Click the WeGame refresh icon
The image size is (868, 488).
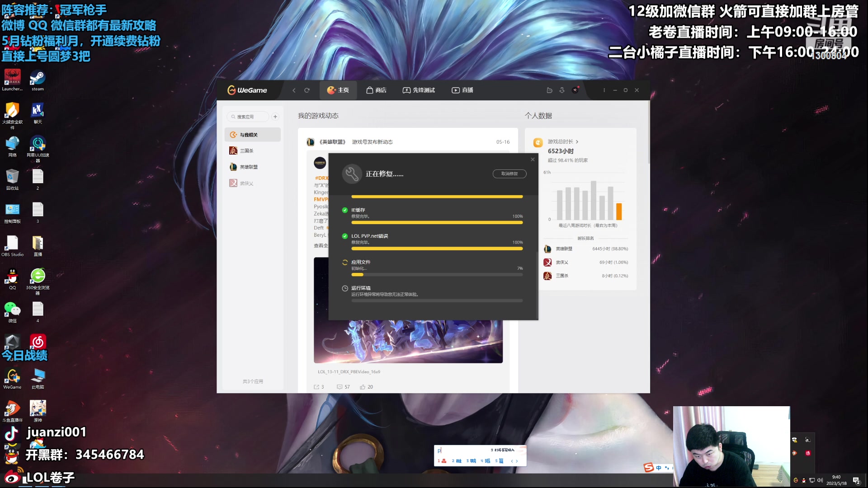307,90
